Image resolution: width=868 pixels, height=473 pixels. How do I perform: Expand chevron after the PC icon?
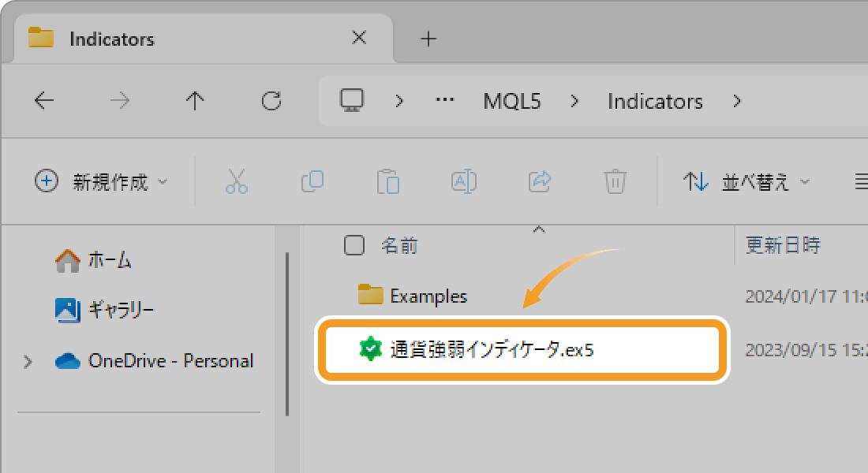point(399,101)
